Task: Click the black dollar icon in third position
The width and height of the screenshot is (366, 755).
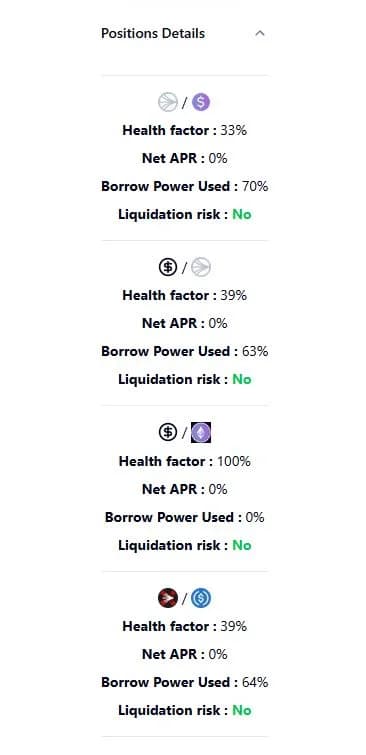Action: (168, 433)
